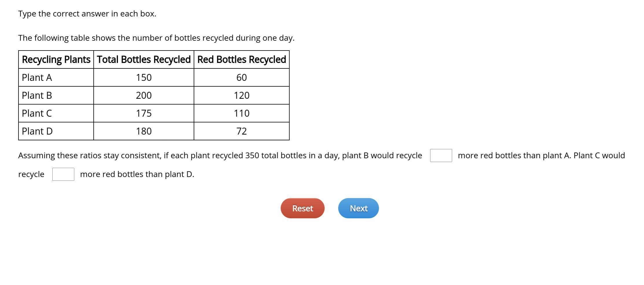The image size is (644, 285).
Task: Click Plant B's total bottles value 200
Action: [144, 95]
